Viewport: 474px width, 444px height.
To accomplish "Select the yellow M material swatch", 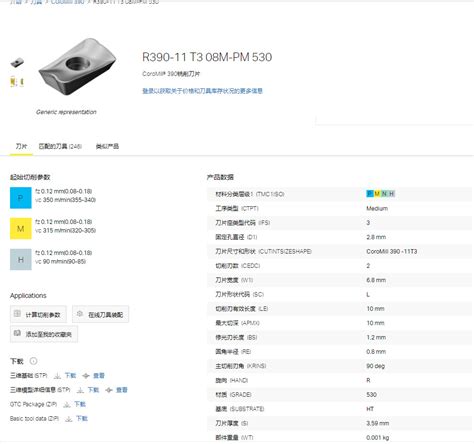I will click(x=21, y=229).
